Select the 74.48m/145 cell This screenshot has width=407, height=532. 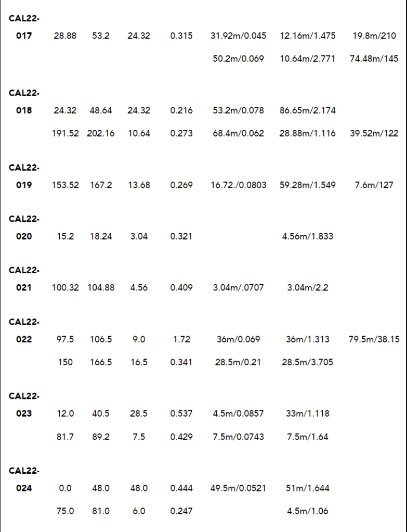[374, 59]
